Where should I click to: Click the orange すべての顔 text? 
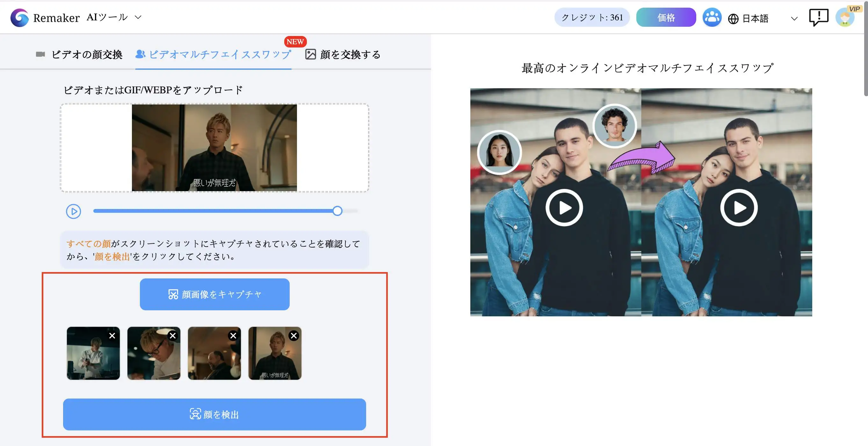coord(89,244)
